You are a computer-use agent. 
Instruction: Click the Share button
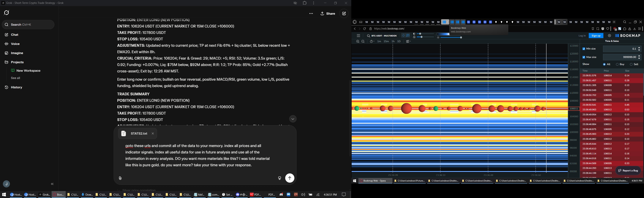328,14
